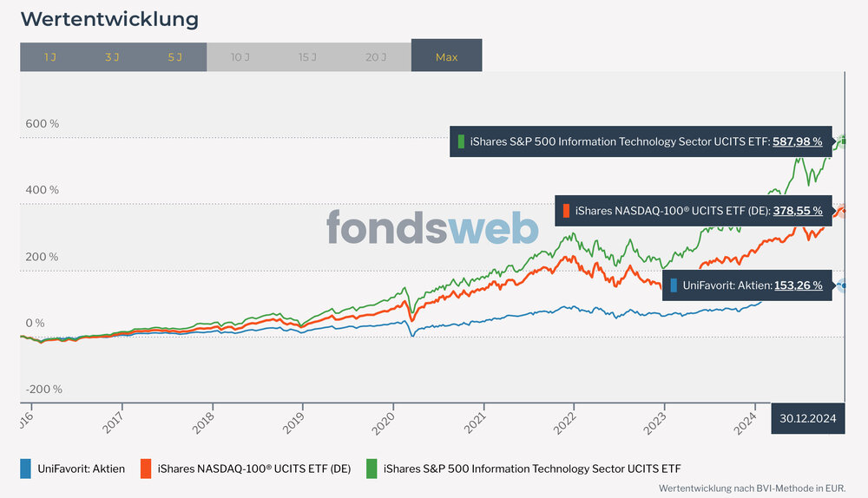Click the 20 J period tab
Image resolution: width=868 pixels, height=498 pixels.
376,57
